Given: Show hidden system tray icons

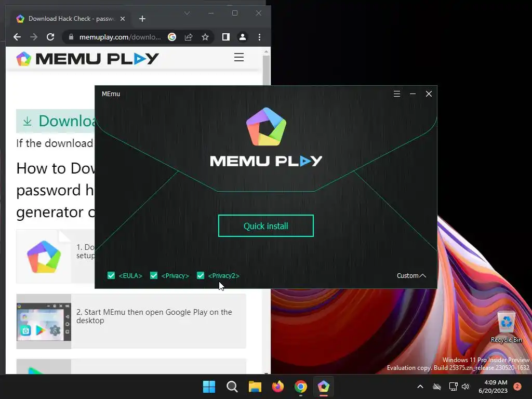Looking at the screenshot, I should coord(420,387).
